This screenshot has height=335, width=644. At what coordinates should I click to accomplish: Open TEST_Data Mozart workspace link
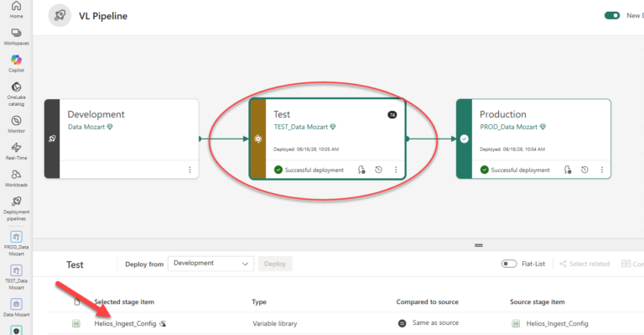tap(301, 127)
